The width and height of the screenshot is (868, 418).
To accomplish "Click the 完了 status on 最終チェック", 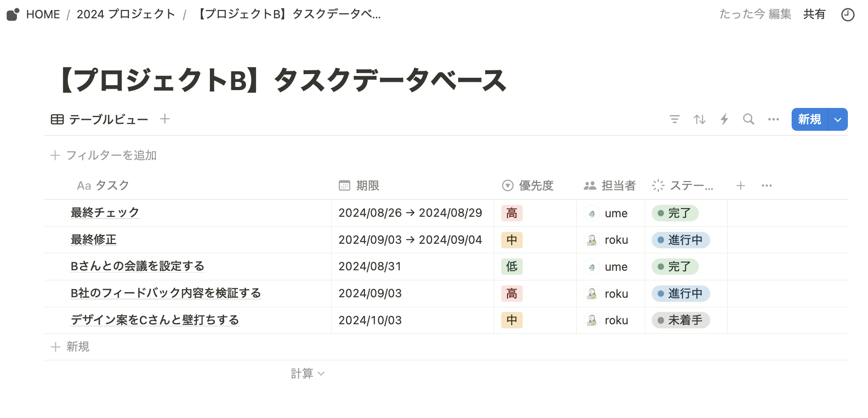I will [x=675, y=213].
